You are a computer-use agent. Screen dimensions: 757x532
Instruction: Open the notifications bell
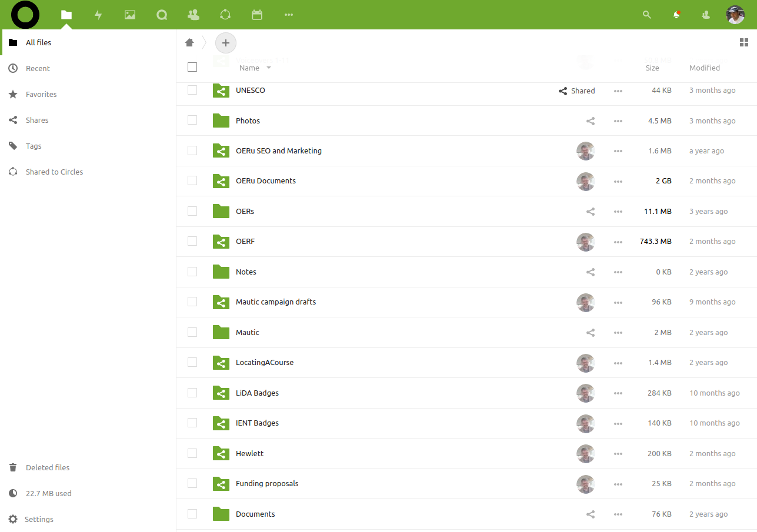click(x=676, y=15)
